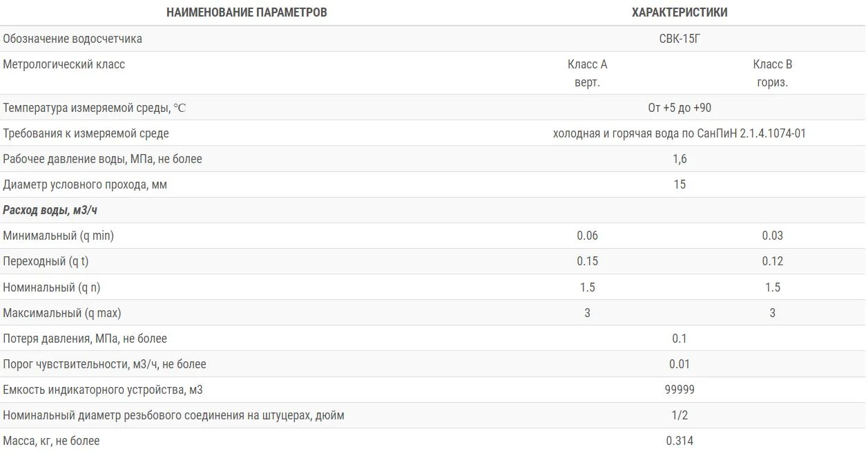The image size is (868, 456).
Task: Click the minimum flow value 0.03
Action: pyautogui.click(x=772, y=236)
